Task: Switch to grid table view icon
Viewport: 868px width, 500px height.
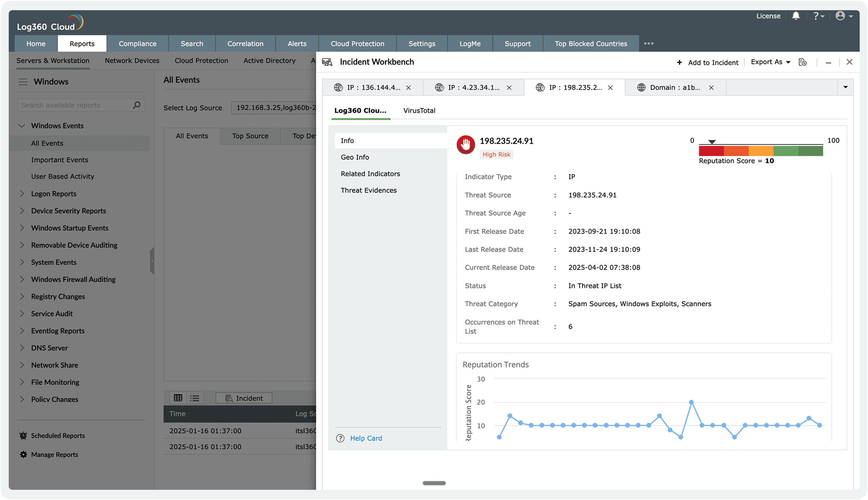Action: (178, 398)
